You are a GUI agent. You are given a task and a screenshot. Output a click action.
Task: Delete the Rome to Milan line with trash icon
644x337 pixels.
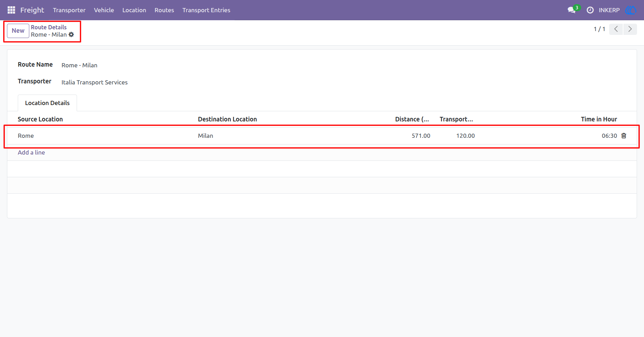pos(624,136)
